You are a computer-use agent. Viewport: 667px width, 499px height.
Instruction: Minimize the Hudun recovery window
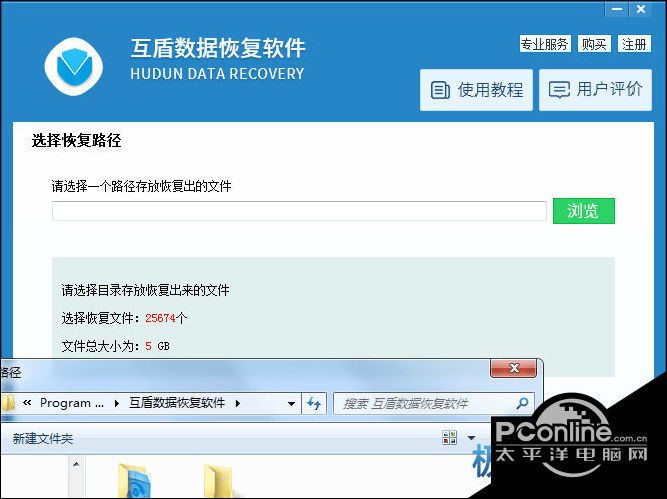coord(617,9)
